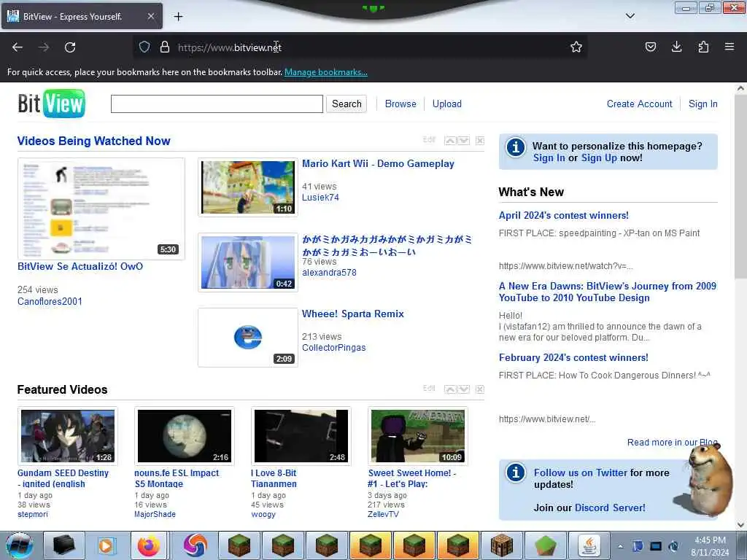Go back with the browser back arrow
Screen dimensions: 747x560
[18, 47]
